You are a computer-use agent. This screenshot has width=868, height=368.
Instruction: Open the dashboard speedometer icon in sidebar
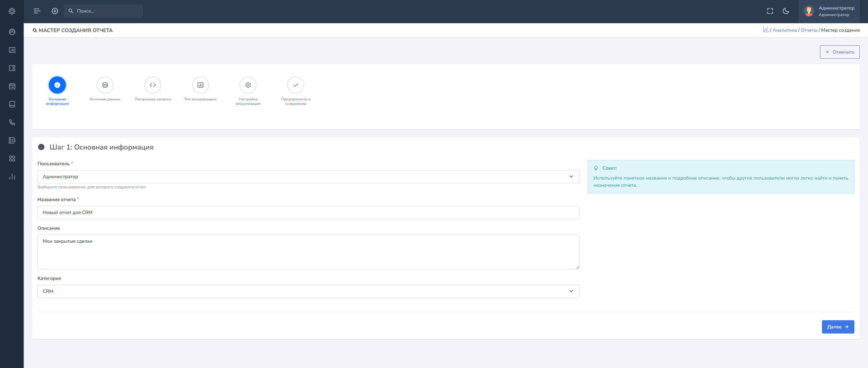click(x=12, y=32)
